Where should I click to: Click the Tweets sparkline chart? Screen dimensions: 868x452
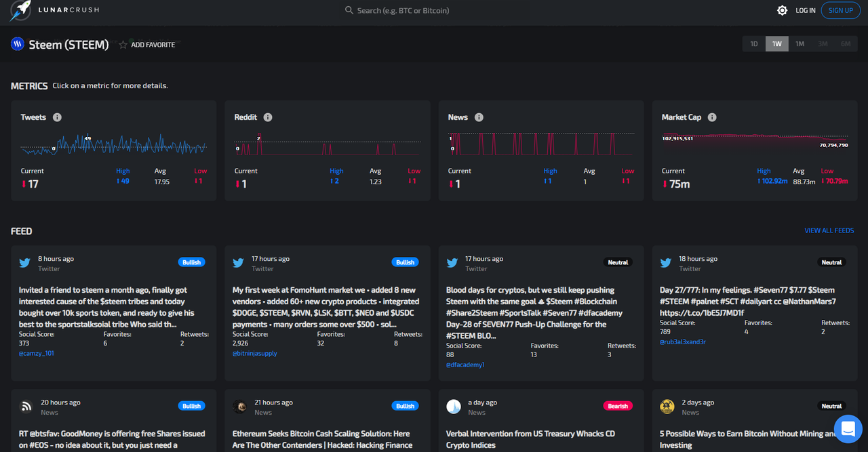(x=113, y=144)
